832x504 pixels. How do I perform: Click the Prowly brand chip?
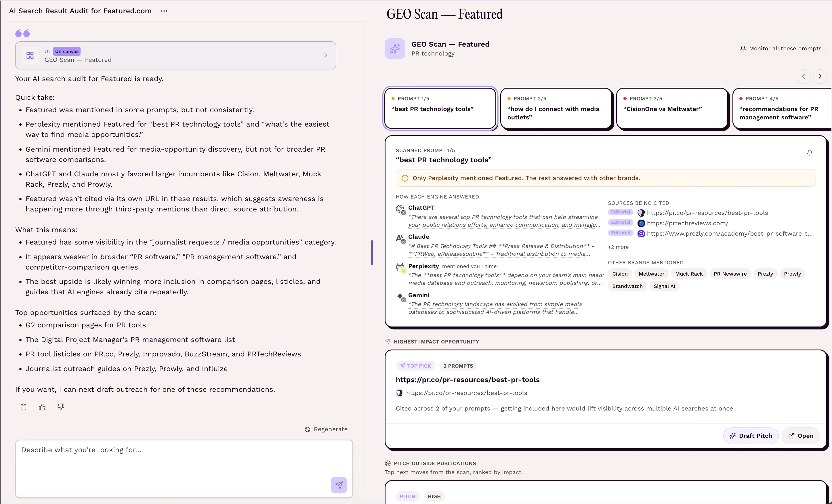[792, 274]
